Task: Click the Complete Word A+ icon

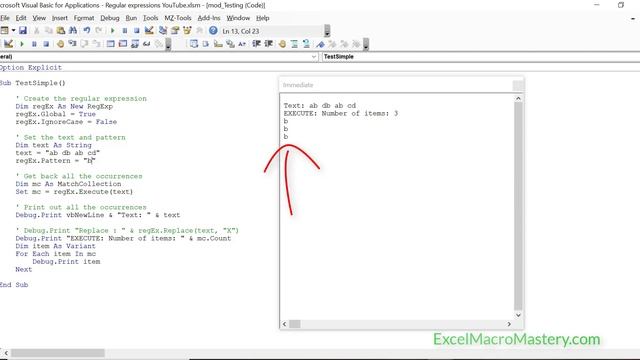Action: (x=242, y=44)
